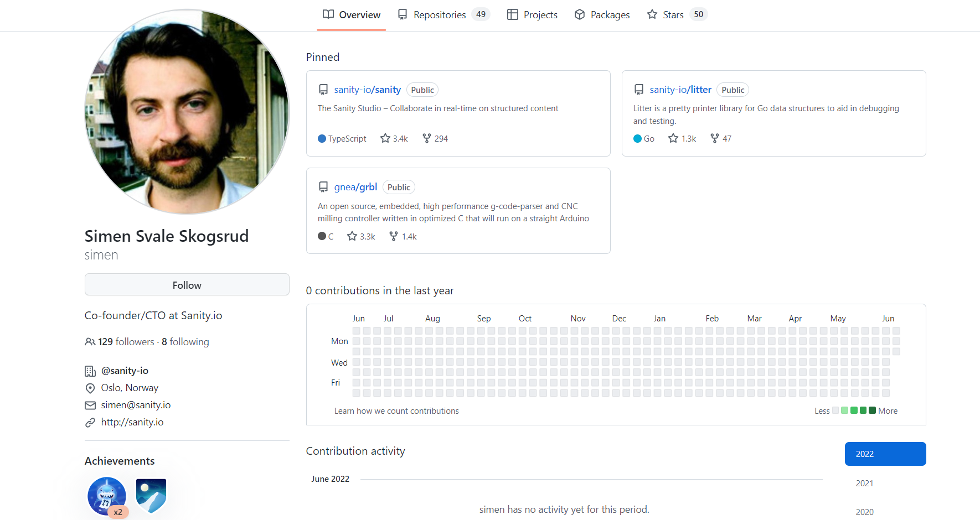Open the 8 following list

(185, 342)
